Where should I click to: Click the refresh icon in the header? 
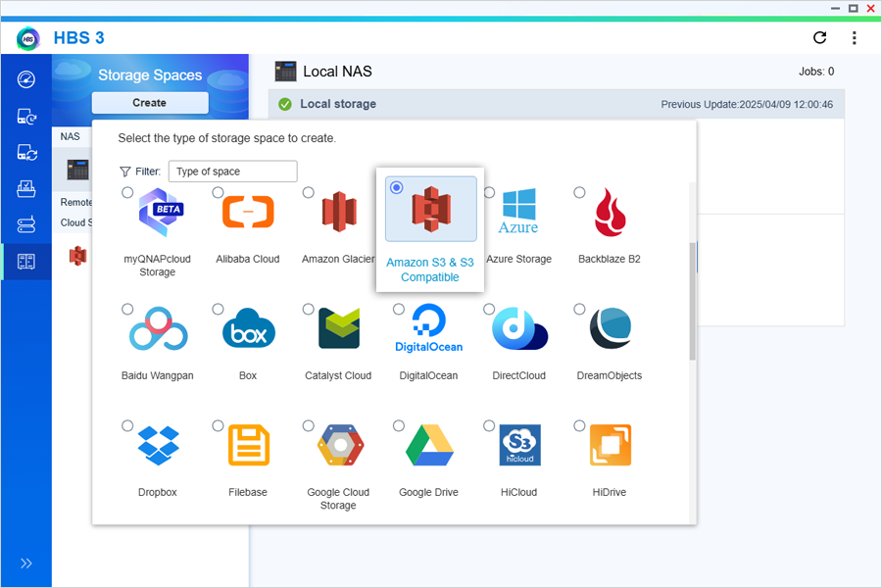point(819,37)
